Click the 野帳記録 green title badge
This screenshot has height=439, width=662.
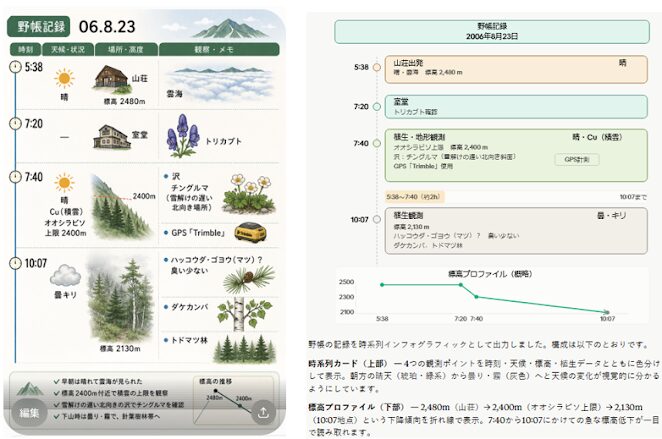pos(38,27)
